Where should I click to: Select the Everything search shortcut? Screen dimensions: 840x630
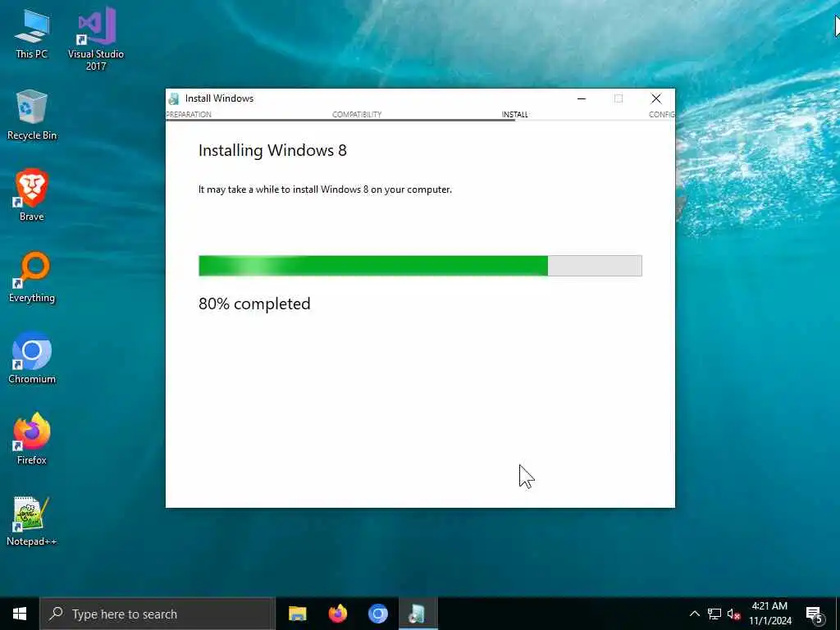pos(32,277)
